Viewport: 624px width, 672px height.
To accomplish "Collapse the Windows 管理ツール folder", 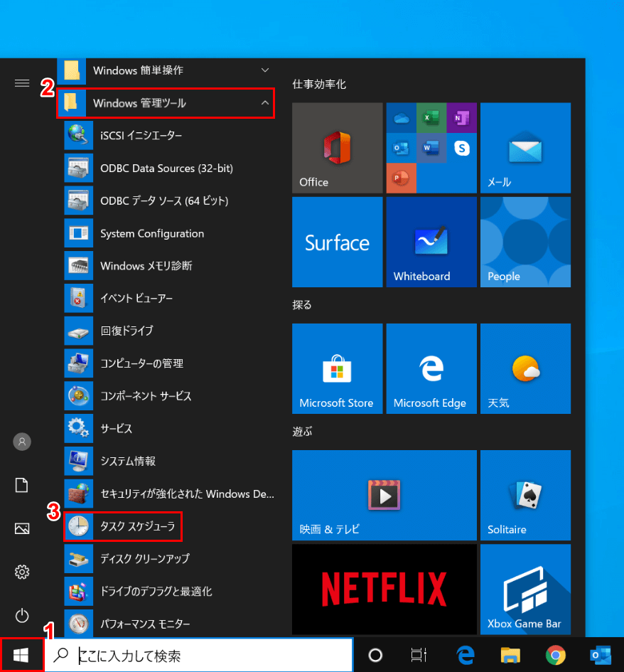I will [166, 103].
